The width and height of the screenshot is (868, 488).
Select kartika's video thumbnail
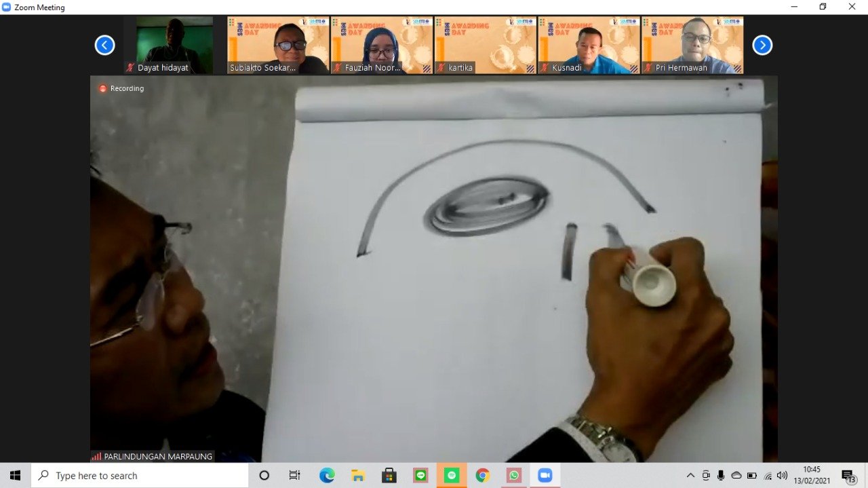click(x=486, y=45)
